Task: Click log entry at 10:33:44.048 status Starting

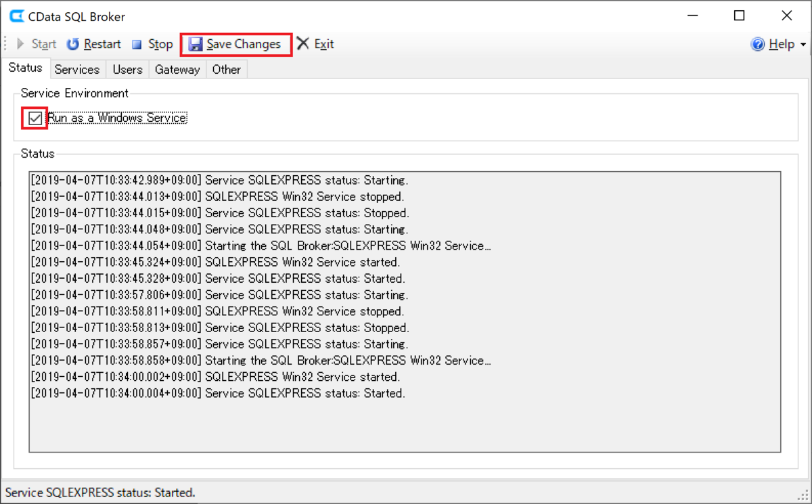Action: pyautogui.click(x=219, y=229)
